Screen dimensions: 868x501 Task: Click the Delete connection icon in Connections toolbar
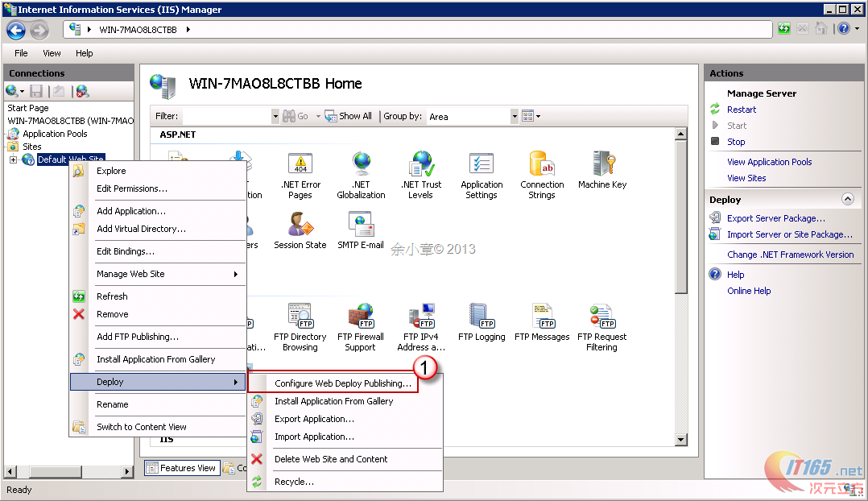click(82, 91)
